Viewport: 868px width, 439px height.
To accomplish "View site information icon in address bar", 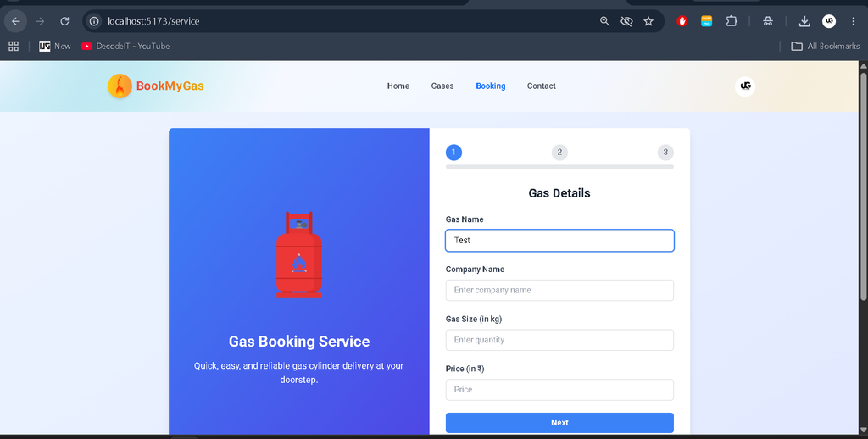I will (x=95, y=21).
